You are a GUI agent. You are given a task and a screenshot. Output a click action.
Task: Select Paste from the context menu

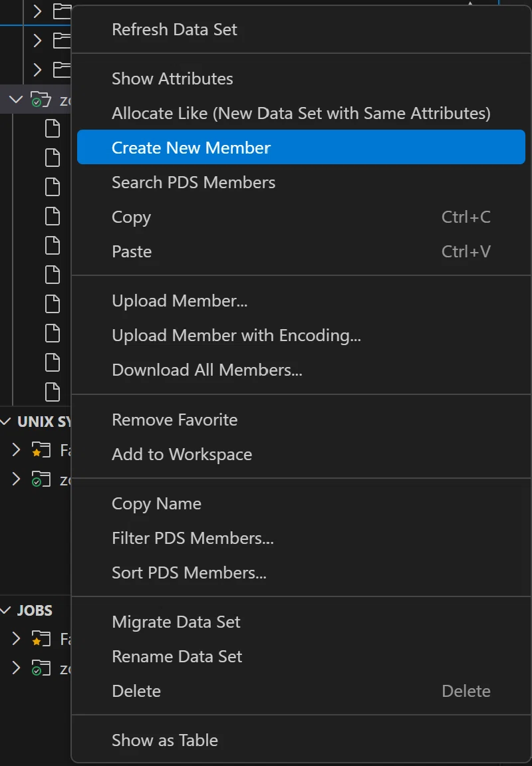(x=301, y=251)
